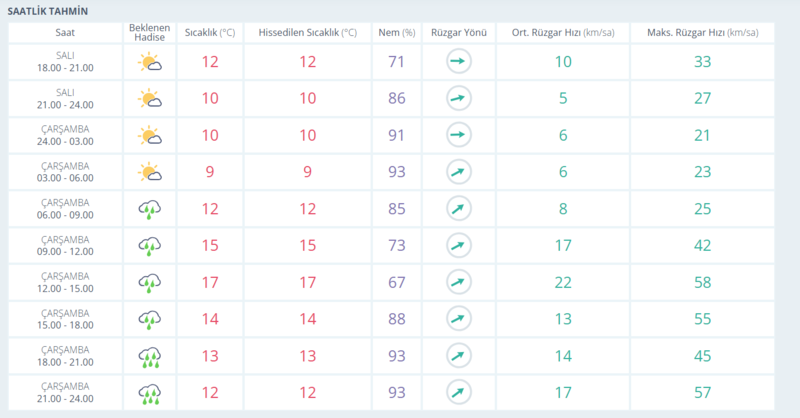
Task: Click rain icon for Çarşamba 12.00-15.00
Action: [x=150, y=281]
